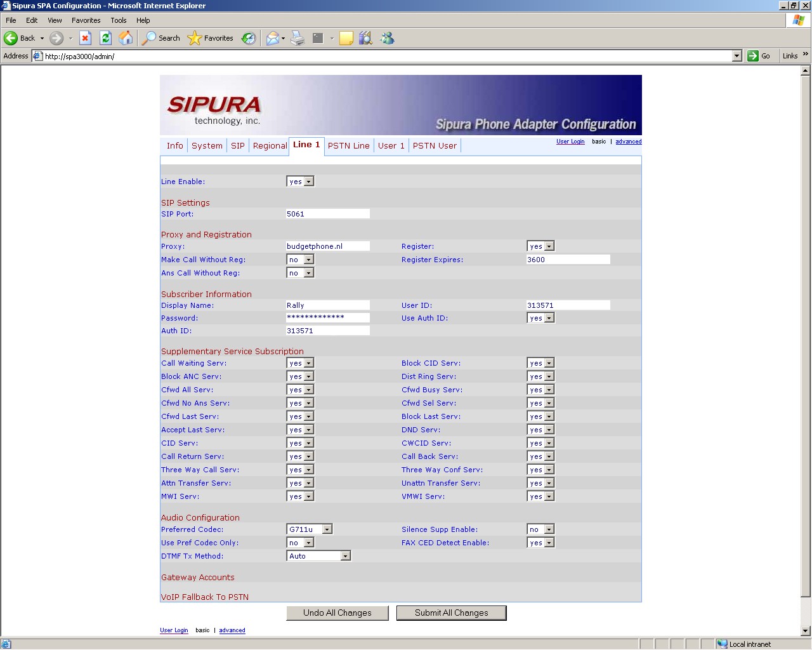The width and height of the screenshot is (812, 650).
Task: Open the Messenger people icon
Action: 387,38
